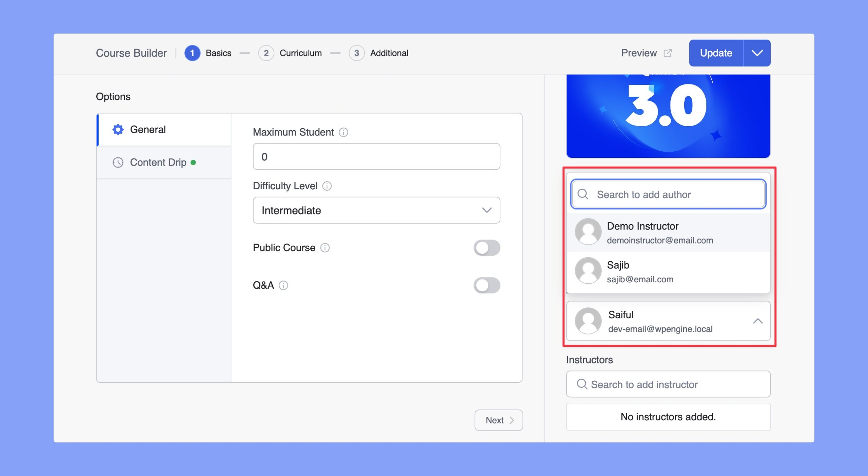Switch to the Curriculum tab
The image size is (868, 476).
pos(299,53)
